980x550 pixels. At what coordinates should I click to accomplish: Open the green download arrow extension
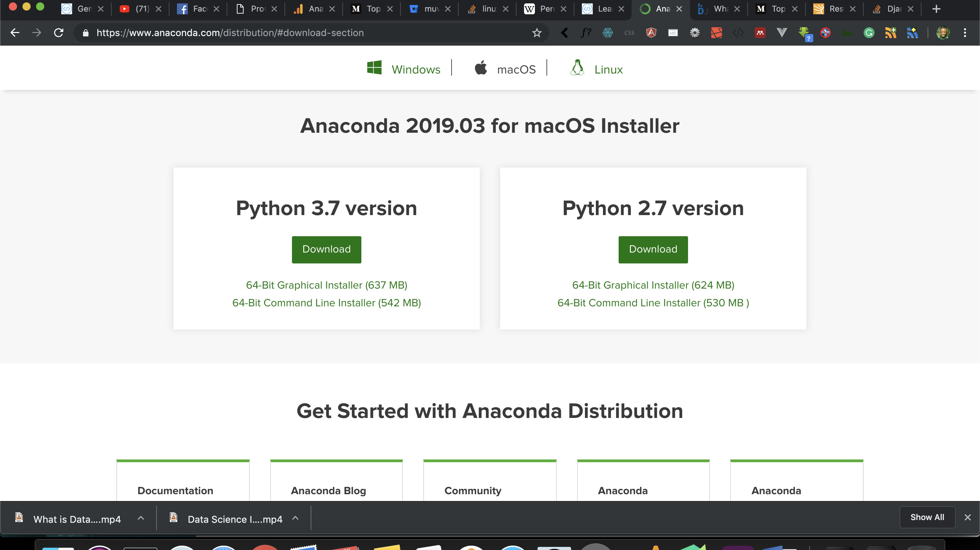point(805,34)
